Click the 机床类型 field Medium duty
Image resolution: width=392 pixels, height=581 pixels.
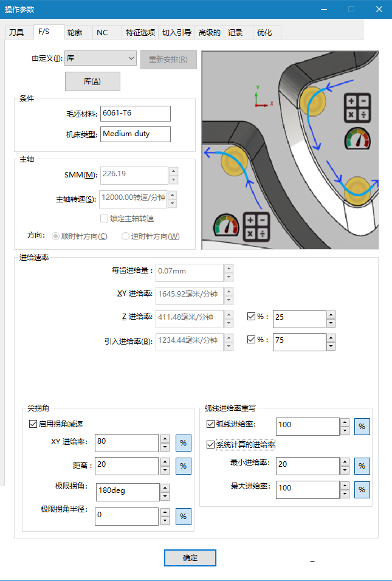(136, 134)
